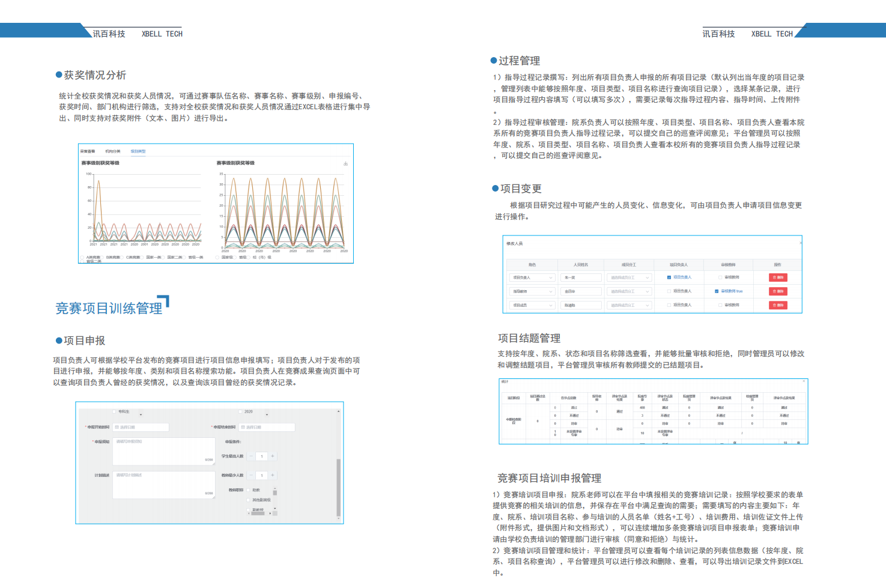Click the 申报结束时间 date input
Image resolution: width=886 pixels, height=588 pixels.
pos(267,427)
